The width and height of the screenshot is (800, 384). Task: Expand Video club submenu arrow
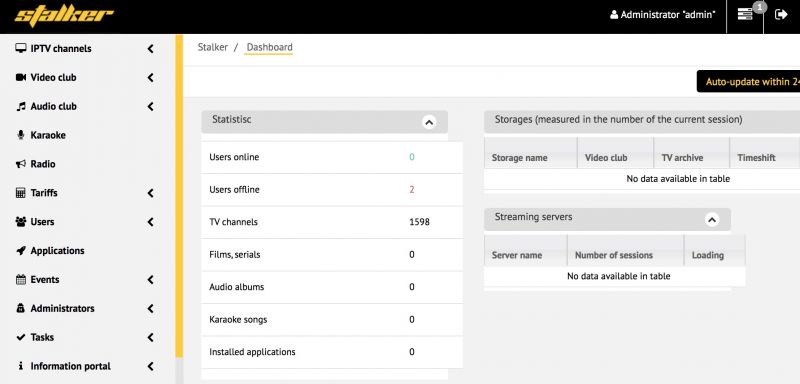[151, 78]
